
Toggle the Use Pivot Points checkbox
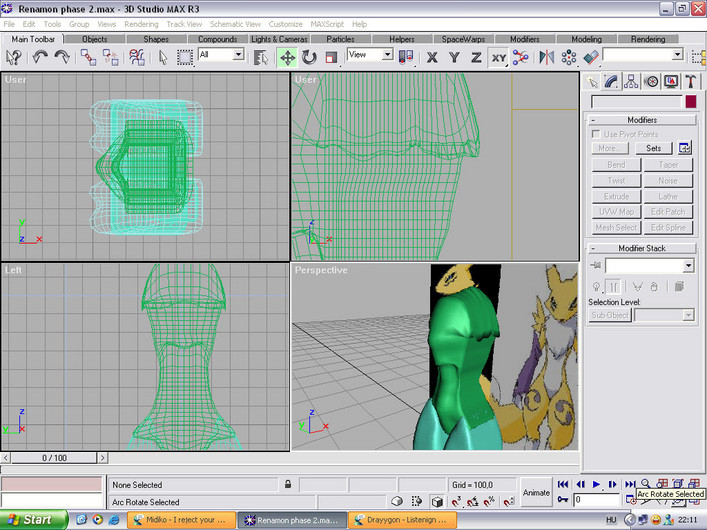[596, 134]
